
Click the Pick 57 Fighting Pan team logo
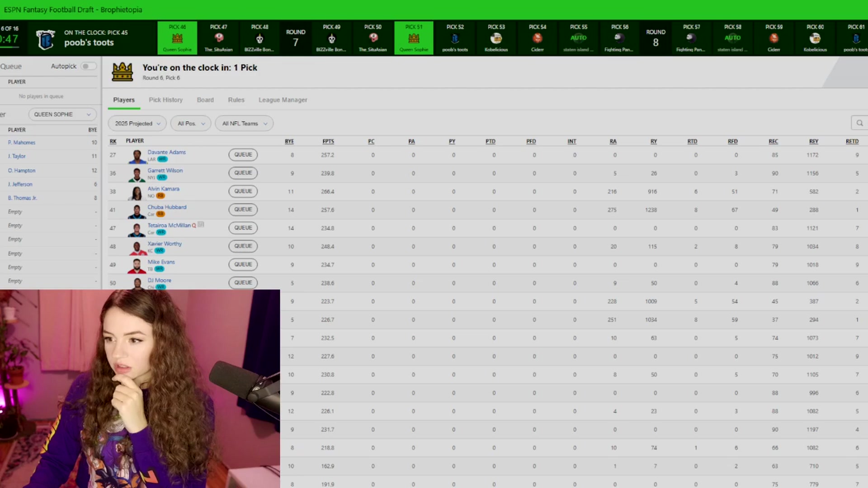coord(691,38)
